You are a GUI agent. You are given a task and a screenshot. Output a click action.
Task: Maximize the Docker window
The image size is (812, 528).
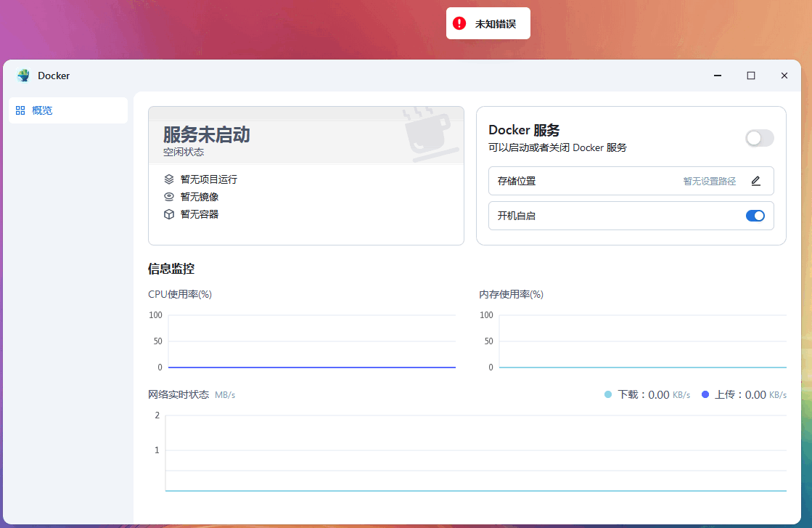pyautogui.click(x=751, y=76)
